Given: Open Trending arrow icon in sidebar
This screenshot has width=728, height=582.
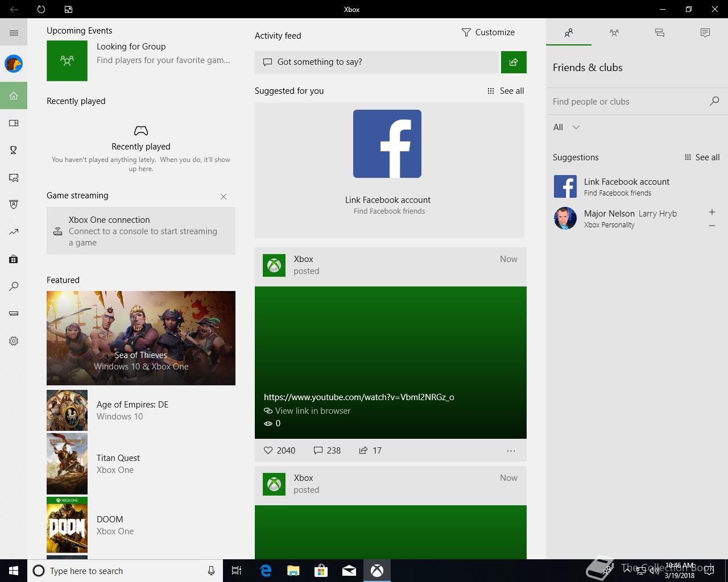Looking at the screenshot, I should 14,232.
